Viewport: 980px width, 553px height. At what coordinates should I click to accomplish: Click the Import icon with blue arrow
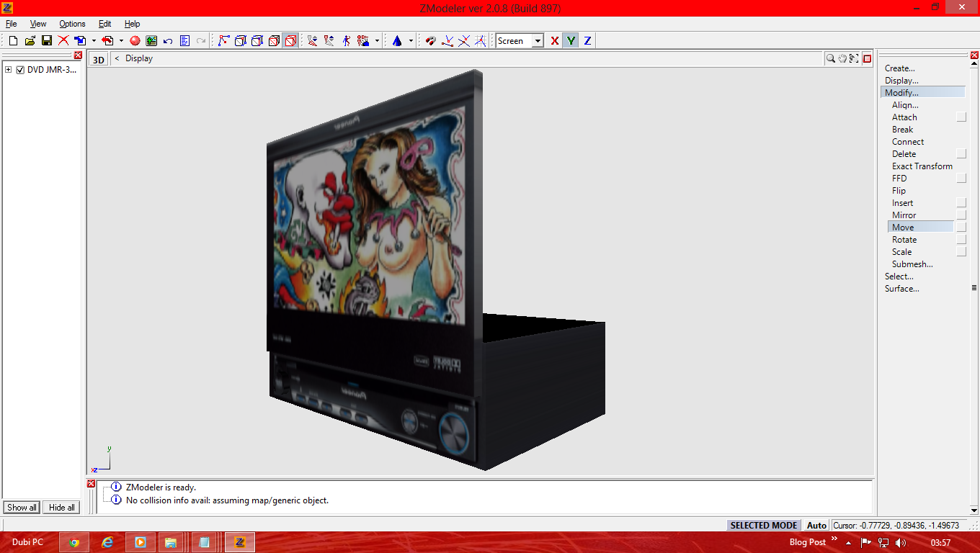coord(81,41)
